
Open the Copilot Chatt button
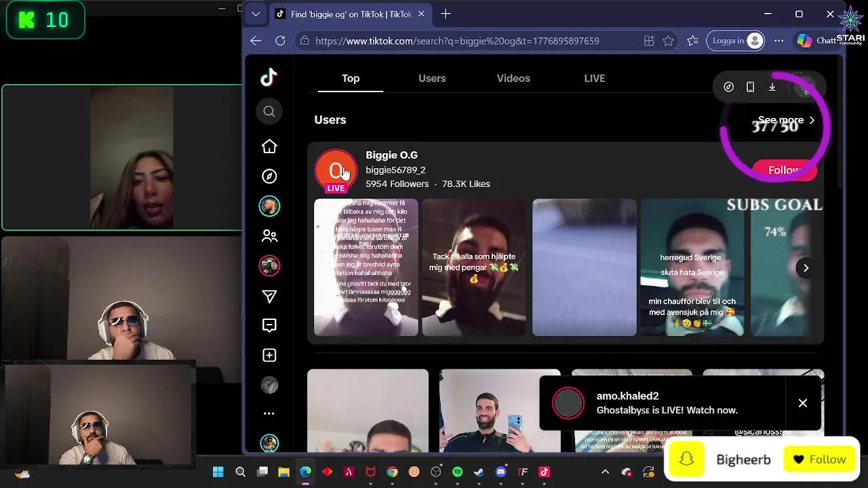[x=816, y=41]
